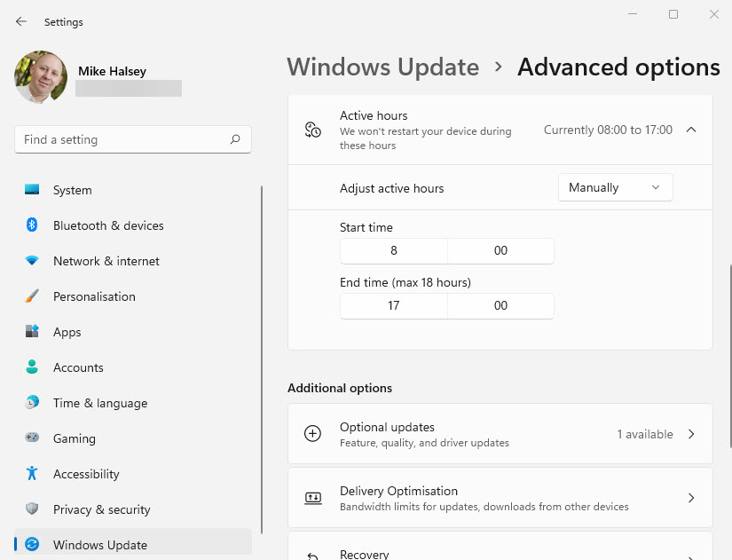Click the Start time hour field
Image resolution: width=732 pixels, height=560 pixels.
click(394, 251)
